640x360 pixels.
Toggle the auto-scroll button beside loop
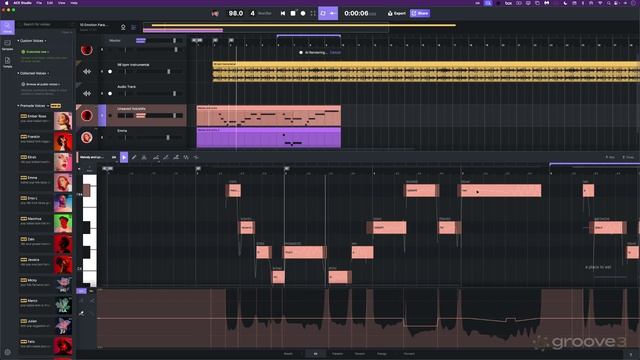pyautogui.click(x=333, y=13)
